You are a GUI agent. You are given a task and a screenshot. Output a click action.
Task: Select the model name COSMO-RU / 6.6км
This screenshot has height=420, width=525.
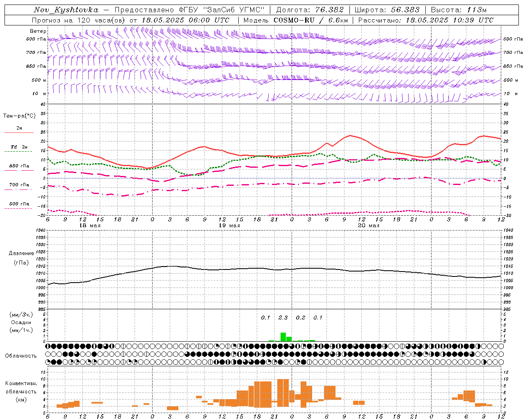pos(310,20)
